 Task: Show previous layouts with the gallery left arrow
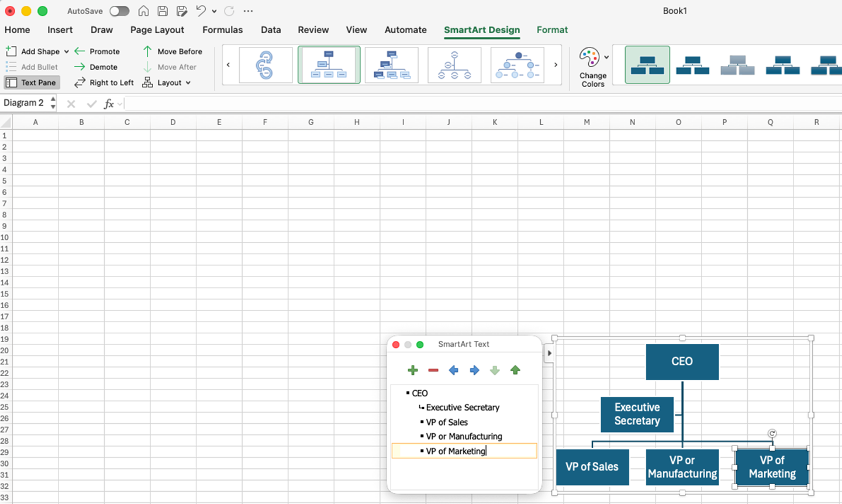point(228,65)
